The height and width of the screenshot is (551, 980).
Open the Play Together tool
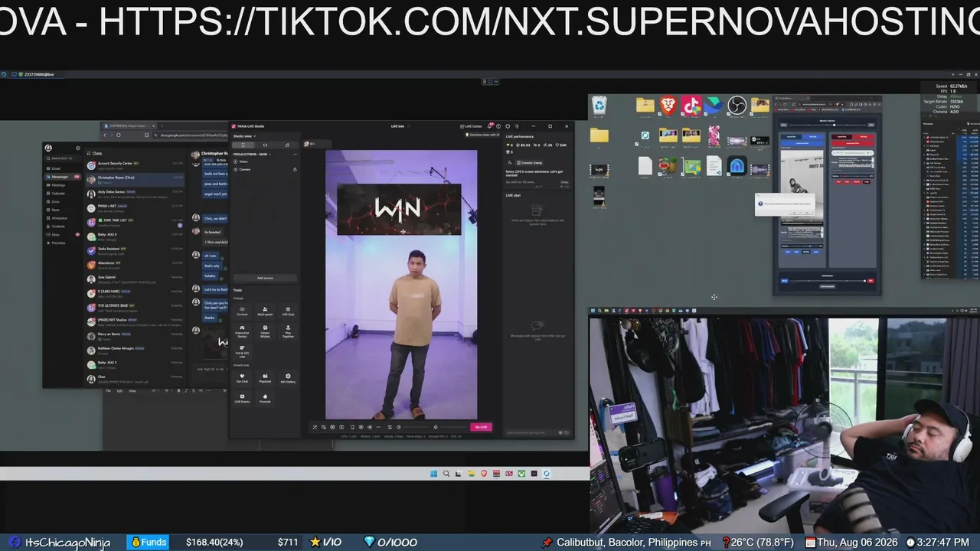(288, 331)
